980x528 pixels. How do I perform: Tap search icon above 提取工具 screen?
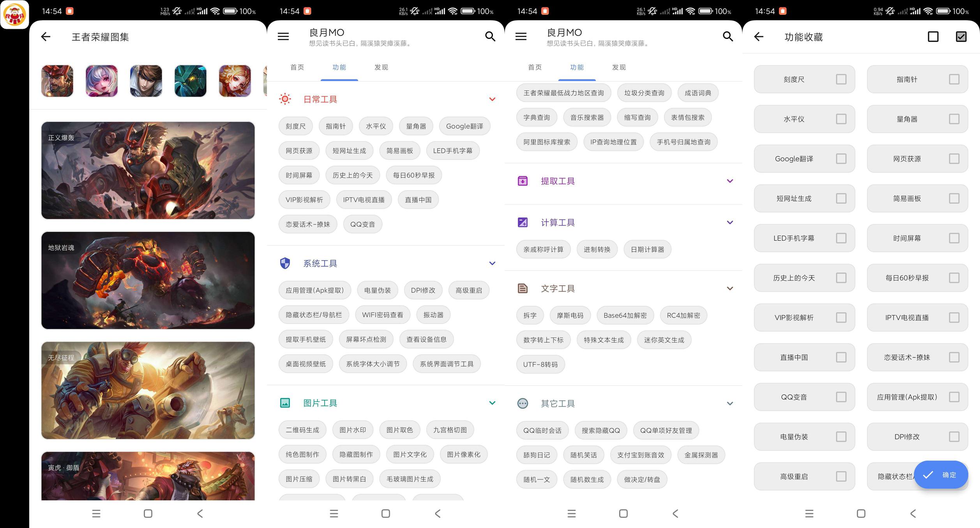727,37
